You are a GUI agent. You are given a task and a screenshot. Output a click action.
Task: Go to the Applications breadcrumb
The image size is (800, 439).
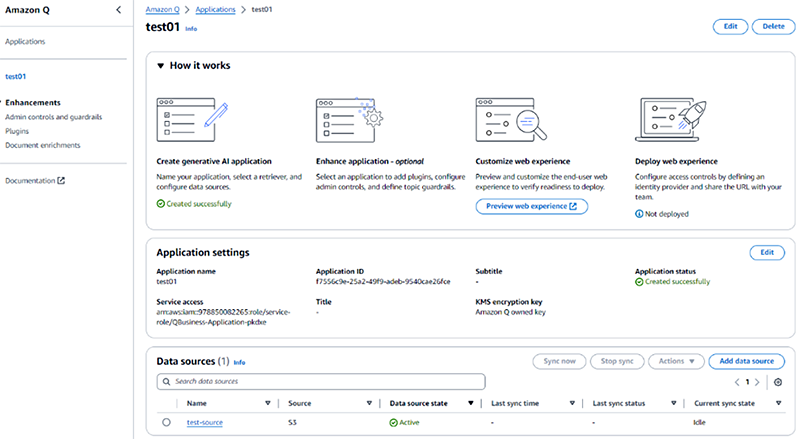tap(215, 9)
